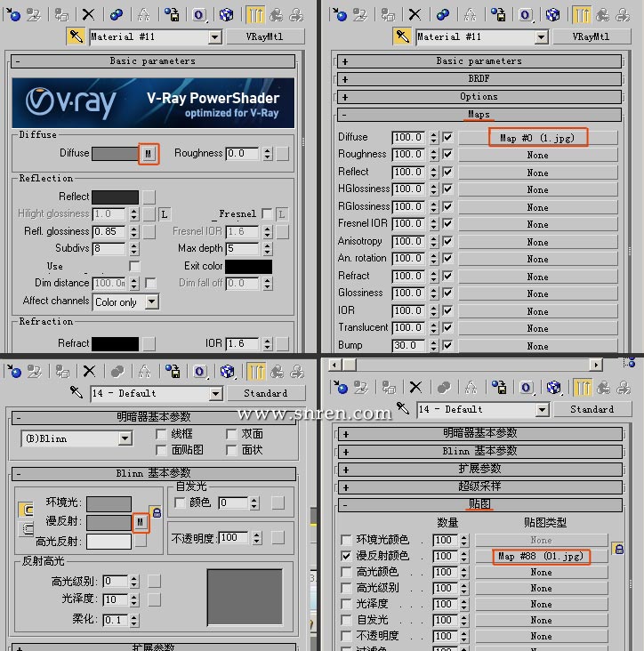Expand the 超级采样 rollout
This screenshot has height=651, width=644.
[480, 486]
